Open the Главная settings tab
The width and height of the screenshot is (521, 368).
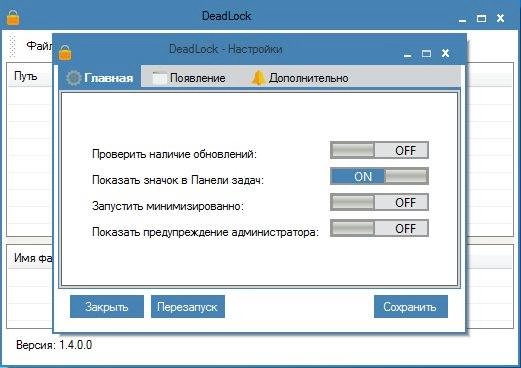tap(100, 77)
